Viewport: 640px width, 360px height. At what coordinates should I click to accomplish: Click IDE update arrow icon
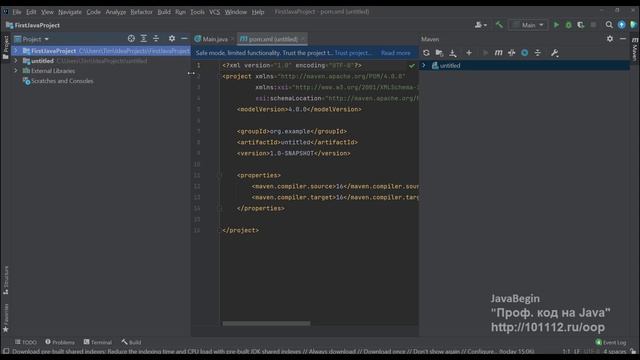click(621, 25)
